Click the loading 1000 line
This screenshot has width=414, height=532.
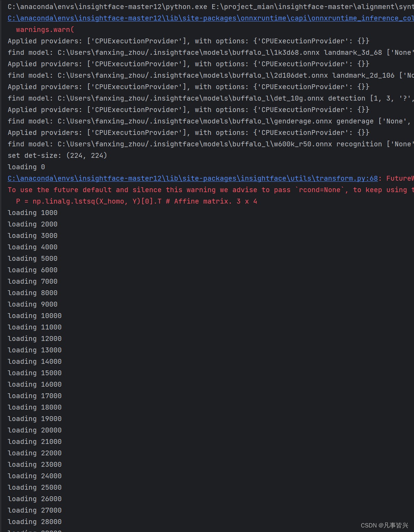pyautogui.click(x=32, y=213)
